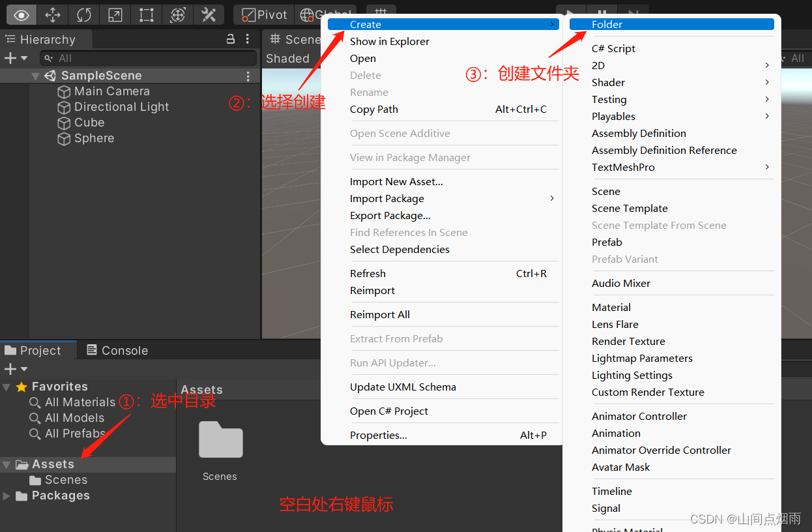Click the Sphere object's icon
Viewport: 812px width, 532px height.
pos(64,139)
